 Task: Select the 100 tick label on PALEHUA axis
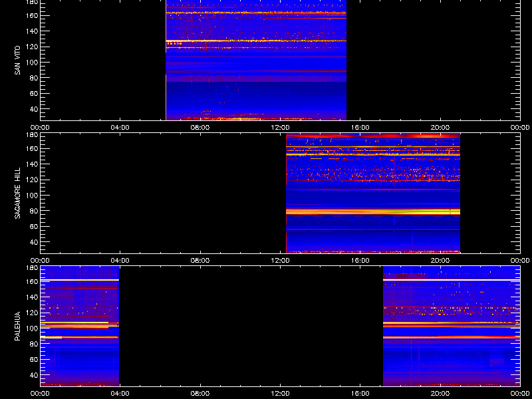pos(32,329)
